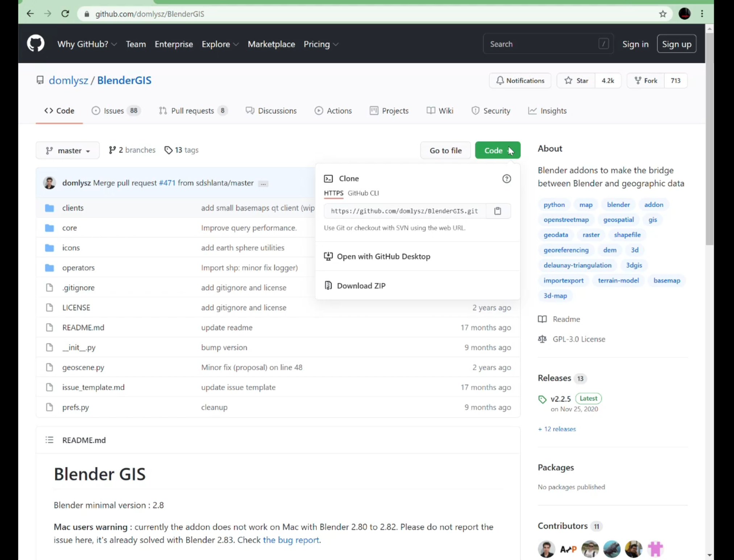734x560 pixels.
Task: Switch to Insights tab
Action: pyautogui.click(x=547, y=111)
